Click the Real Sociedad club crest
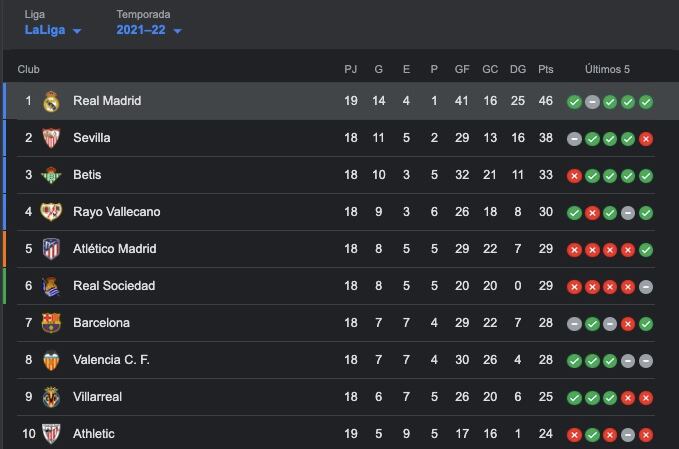 pos(51,286)
